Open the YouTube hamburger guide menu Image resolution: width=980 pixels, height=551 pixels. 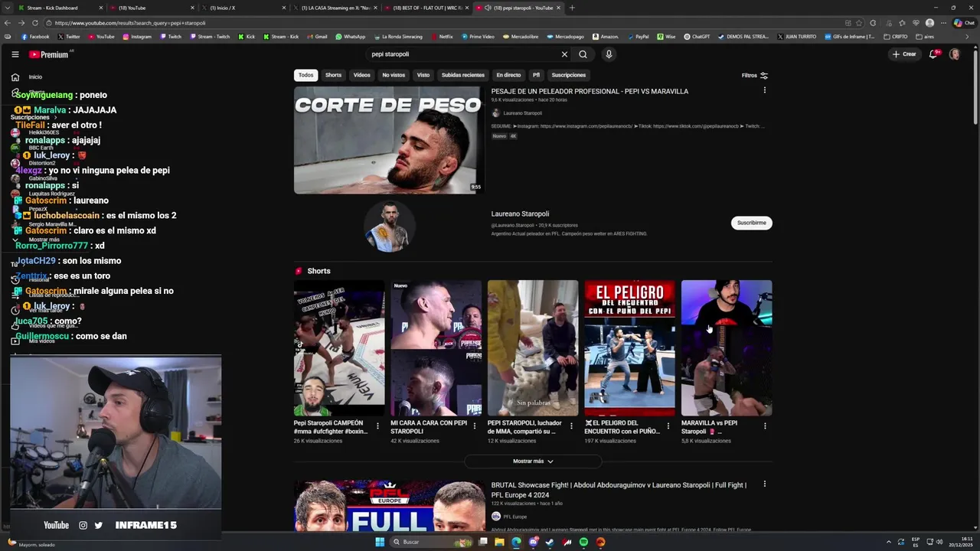point(15,54)
